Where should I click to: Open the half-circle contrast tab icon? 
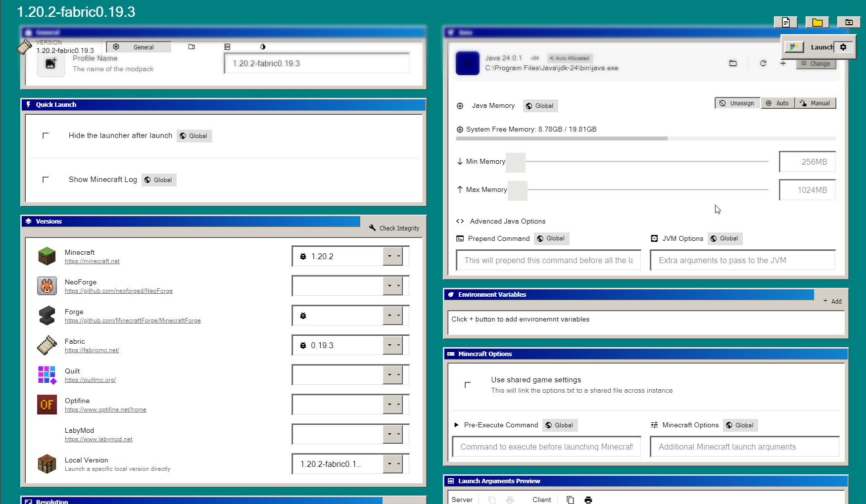(263, 47)
